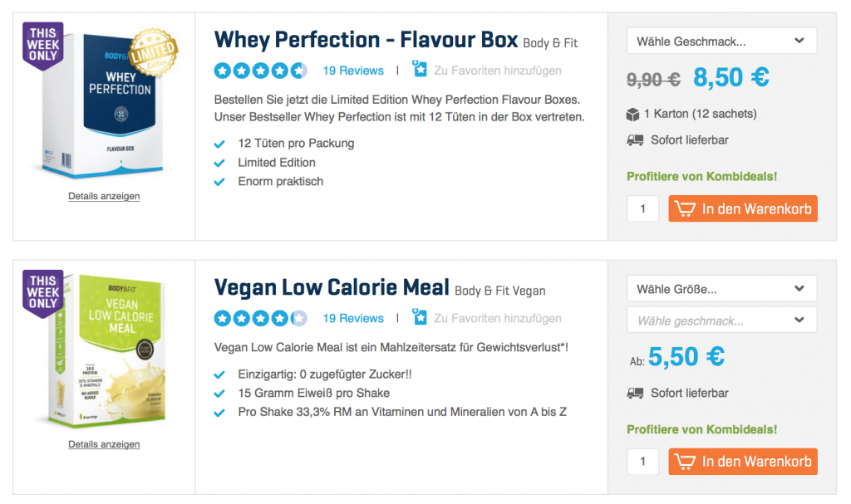Click the delivery truck icon for Whey Perfection
851x504 pixels.
635,140
